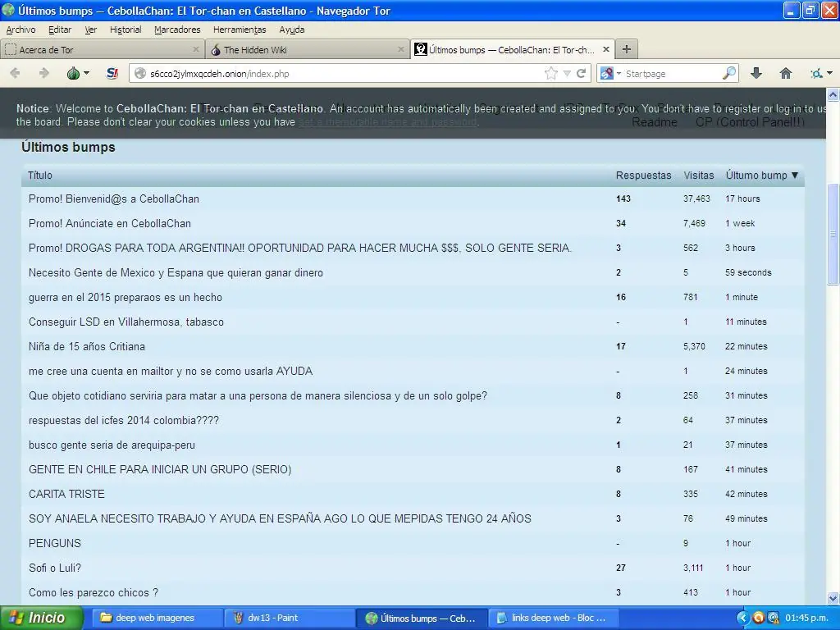Click the taskbar clock 01:45 p.m.
Image resolution: width=840 pixels, height=630 pixels.
pos(807,619)
